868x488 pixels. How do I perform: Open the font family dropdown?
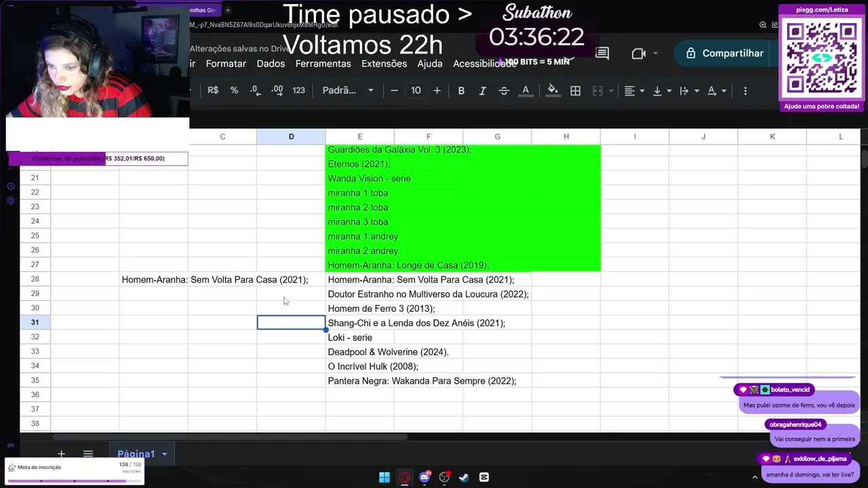(x=348, y=90)
